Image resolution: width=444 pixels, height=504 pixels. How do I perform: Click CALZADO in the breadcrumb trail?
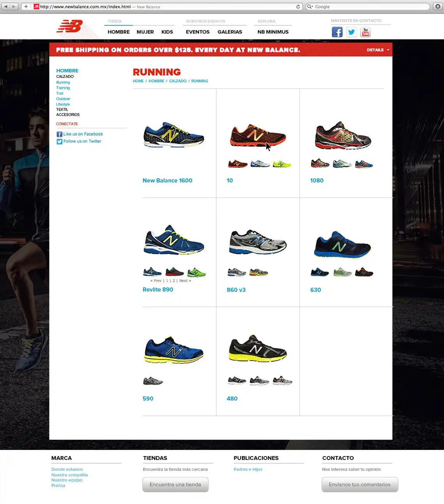point(178,81)
